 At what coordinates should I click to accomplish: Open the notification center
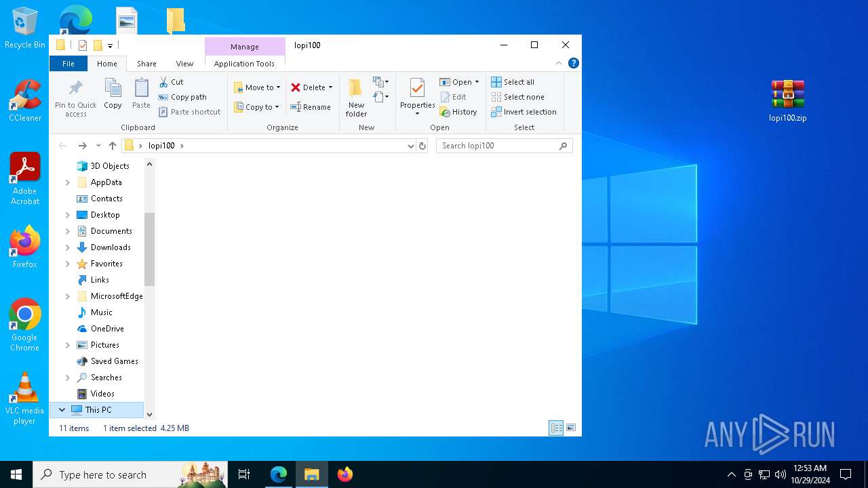tap(846, 474)
